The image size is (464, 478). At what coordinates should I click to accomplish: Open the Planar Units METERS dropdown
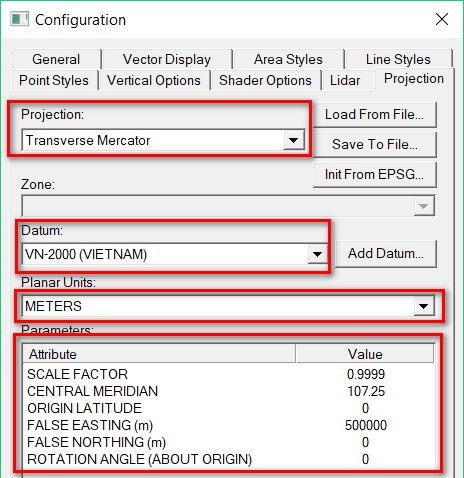click(424, 306)
